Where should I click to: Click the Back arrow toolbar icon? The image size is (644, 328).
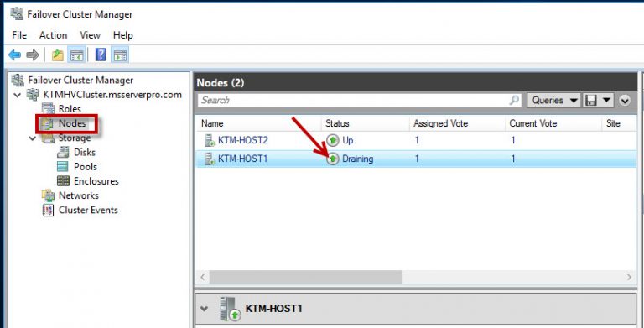click(14, 55)
